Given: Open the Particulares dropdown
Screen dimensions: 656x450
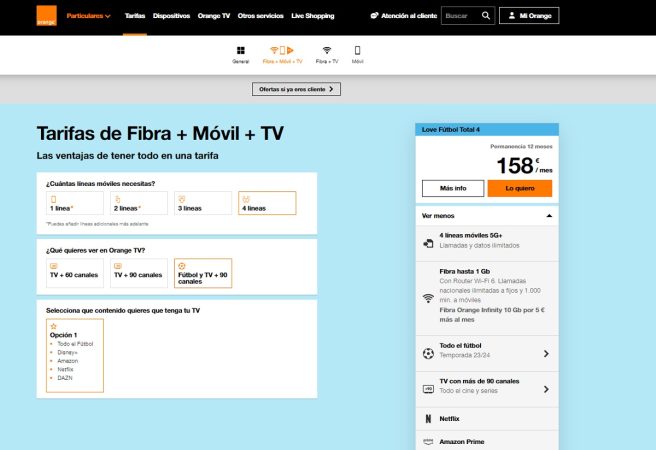Looking at the screenshot, I should [x=89, y=16].
